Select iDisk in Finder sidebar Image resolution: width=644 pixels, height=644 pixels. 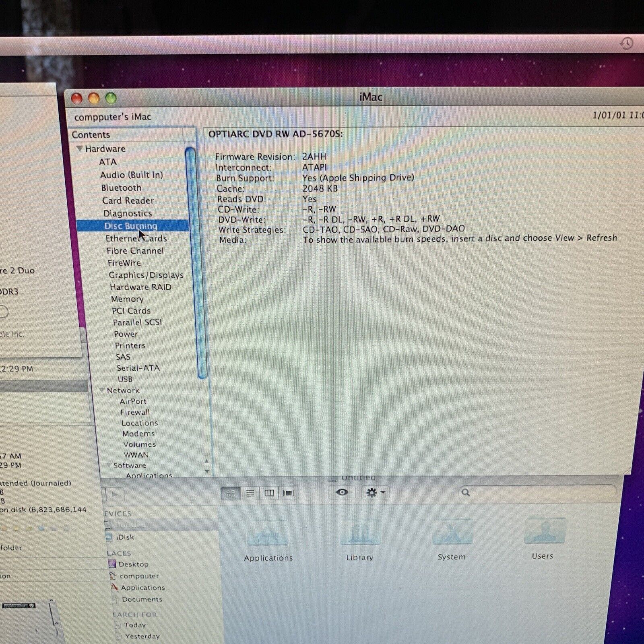(125, 537)
